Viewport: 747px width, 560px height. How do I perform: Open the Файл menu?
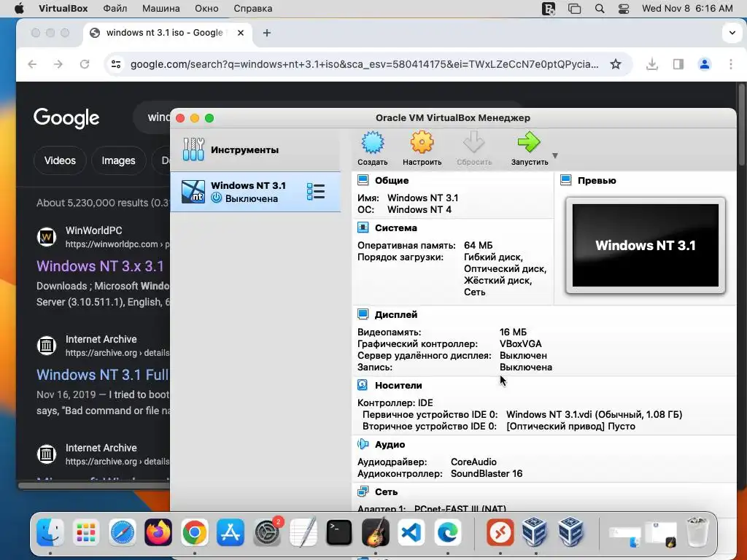tap(115, 9)
